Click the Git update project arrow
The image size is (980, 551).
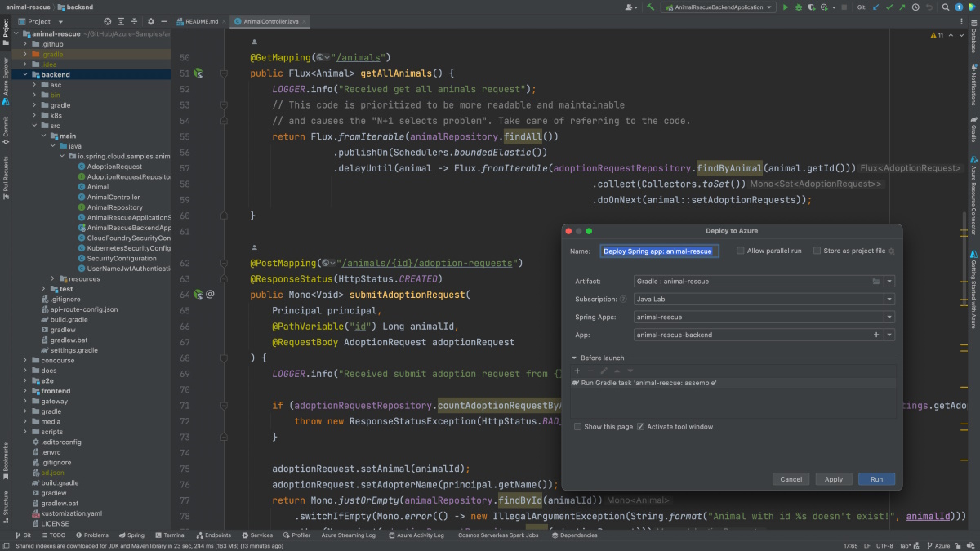(876, 7)
